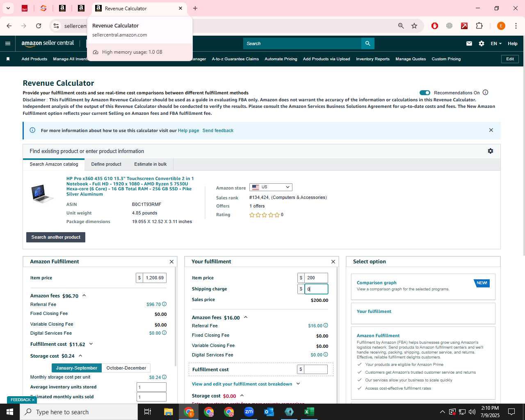The height and width of the screenshot is (420, 525).
Task: Click Help in the top bar
Action: coord(513,43)
